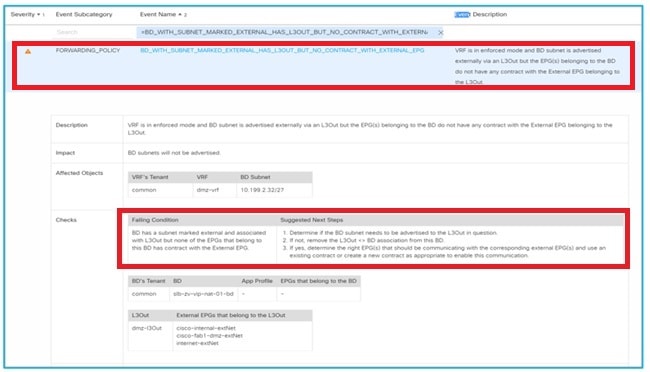Image resolution: width=650 pixels, height=372 pixels.
Task: Click the VRF column header in Affected Objects
Action: pos(202,177)
